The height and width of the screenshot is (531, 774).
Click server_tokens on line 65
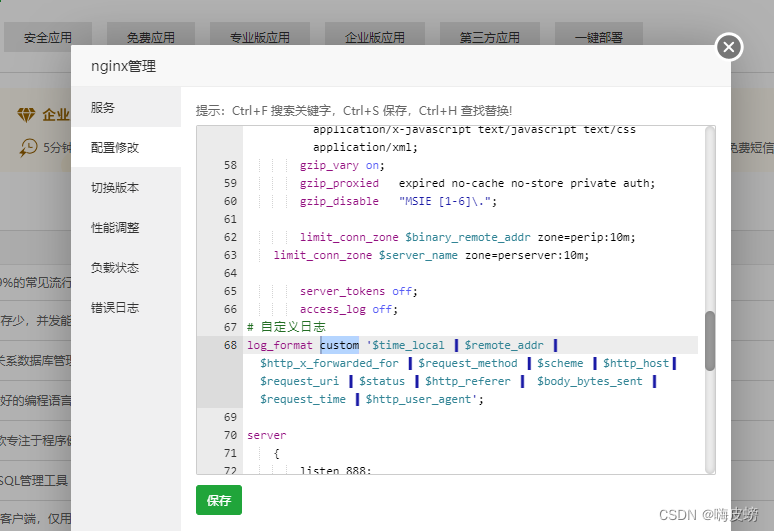pyautogui.click(x=343, y=292)
